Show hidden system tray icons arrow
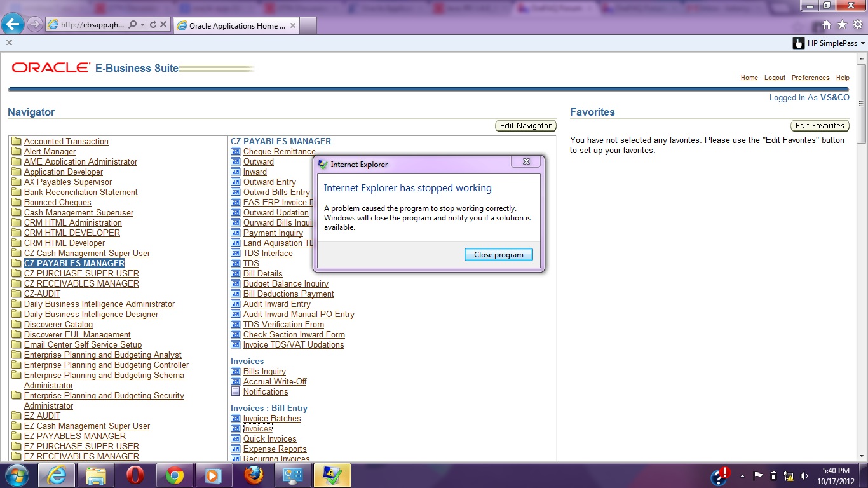This screenshot has height=488, width=868. coord(742,476)
